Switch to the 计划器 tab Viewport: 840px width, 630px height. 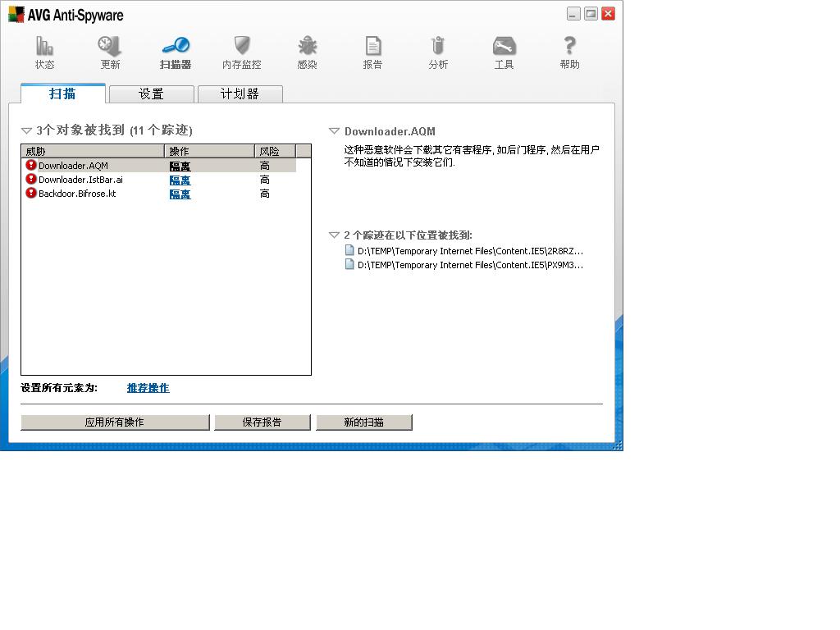[x=240, y=94]
